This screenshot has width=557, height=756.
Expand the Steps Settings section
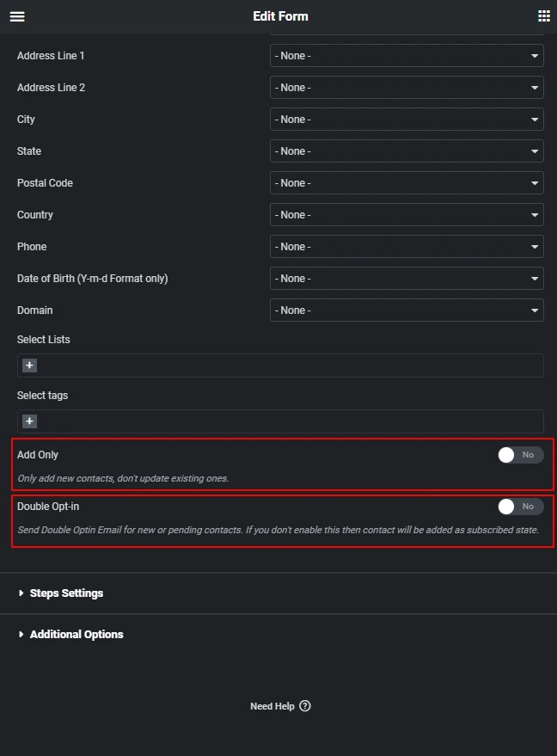66,593
